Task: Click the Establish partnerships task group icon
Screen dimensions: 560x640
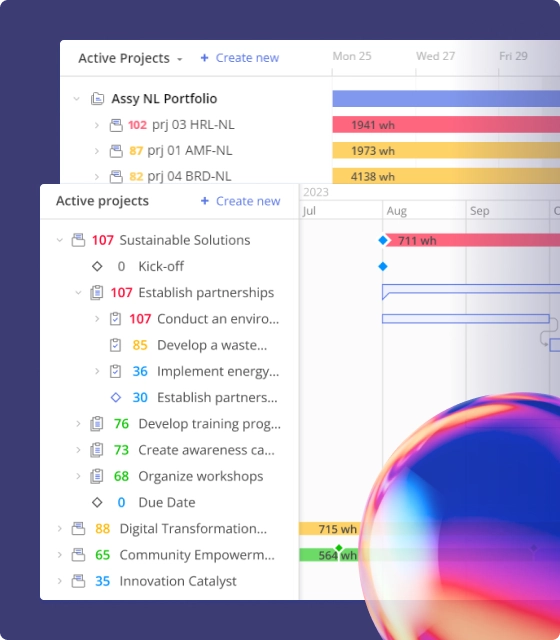Action: pos(97,293)
